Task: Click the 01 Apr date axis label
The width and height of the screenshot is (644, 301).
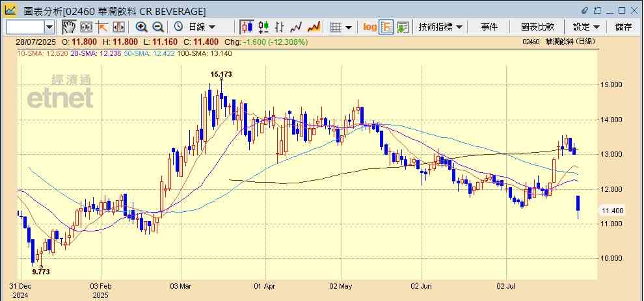Action: [265, 285]
